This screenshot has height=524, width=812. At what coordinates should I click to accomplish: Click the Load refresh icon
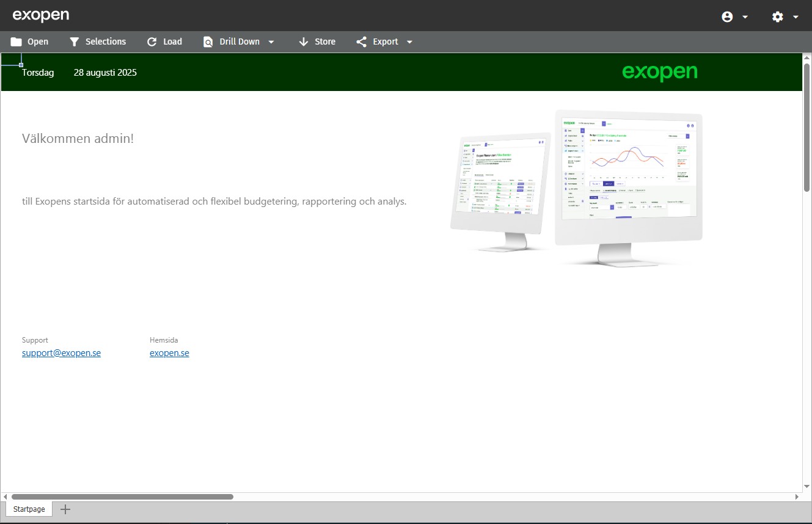click(152, 42)
